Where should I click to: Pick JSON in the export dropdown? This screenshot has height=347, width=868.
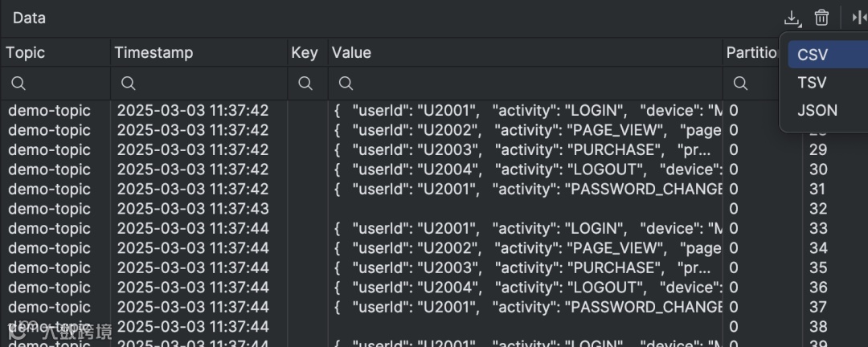point(817,110)
